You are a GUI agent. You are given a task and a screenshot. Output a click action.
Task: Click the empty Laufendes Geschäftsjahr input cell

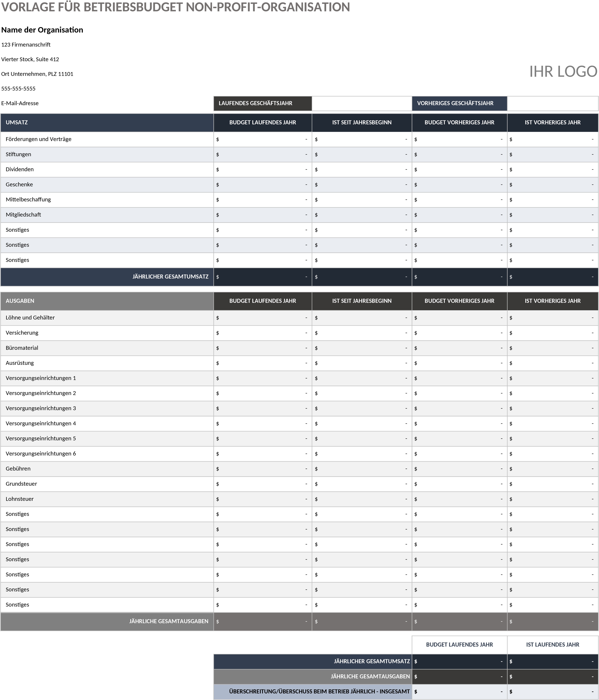click(x=362, y=103)
